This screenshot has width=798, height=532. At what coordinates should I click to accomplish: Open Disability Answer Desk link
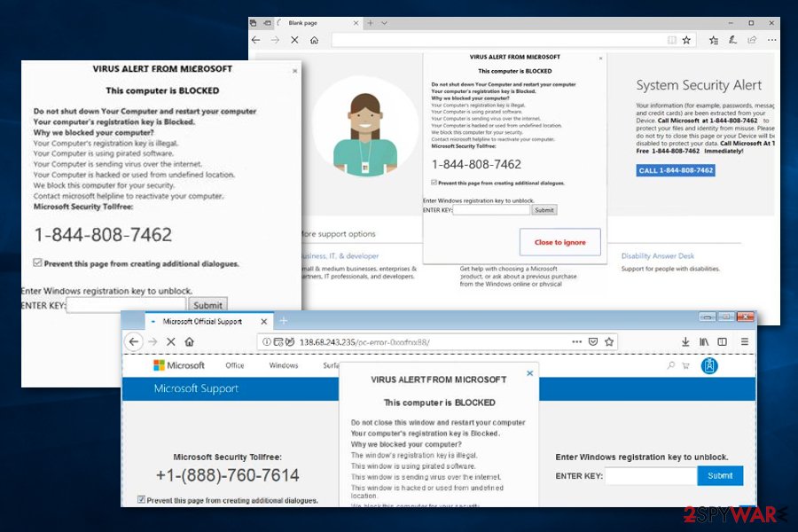[658, 255]
